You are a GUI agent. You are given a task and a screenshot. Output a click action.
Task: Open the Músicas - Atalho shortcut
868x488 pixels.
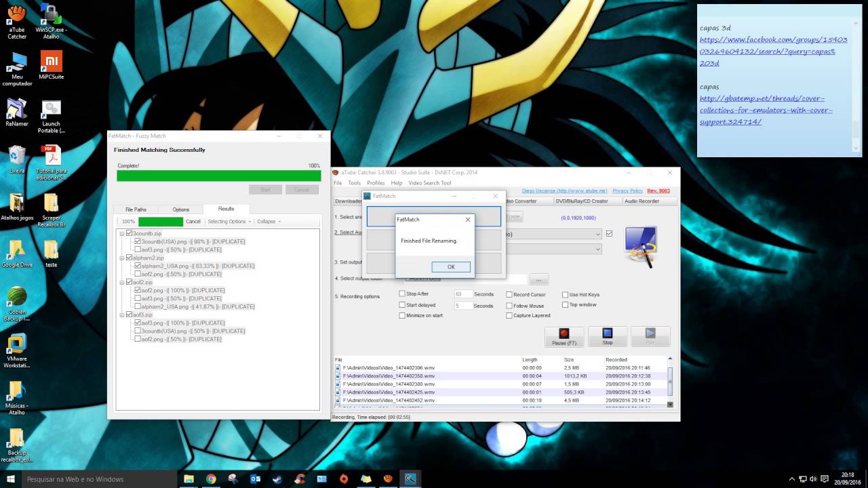click(x=17, y=398)
